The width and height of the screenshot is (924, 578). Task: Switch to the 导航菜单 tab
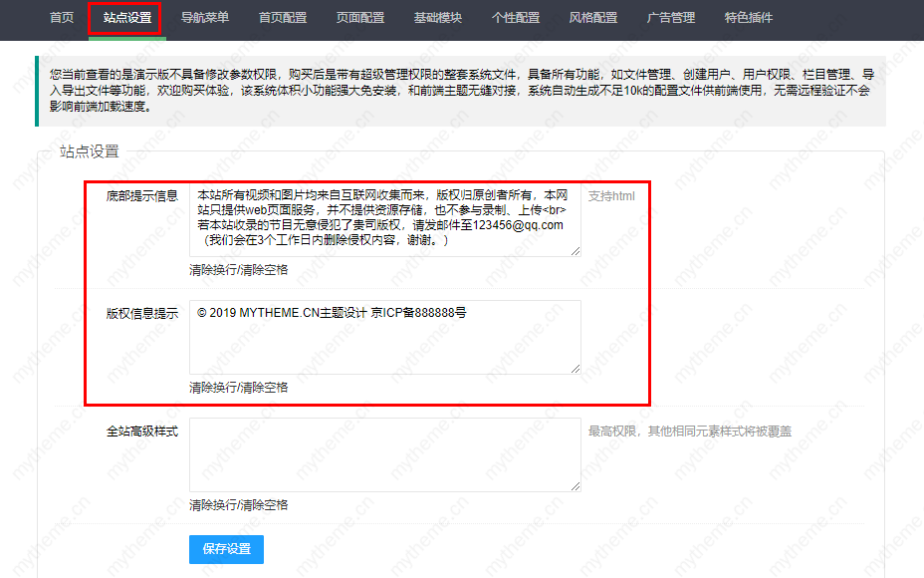pos(205,18)
